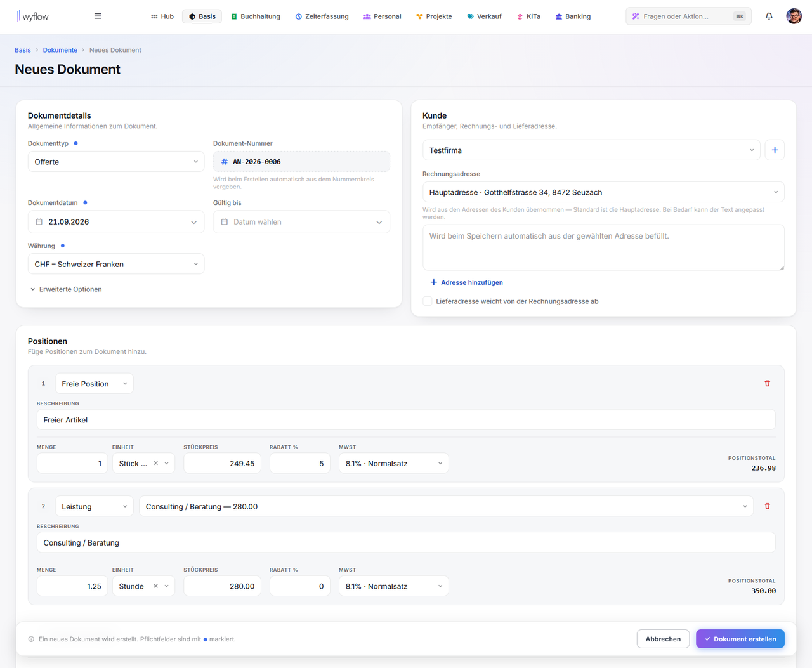Image resolution: width=812 pixels, height=668 pixels.
Task: Click the wyflow logo
Action: click(33, 16)
